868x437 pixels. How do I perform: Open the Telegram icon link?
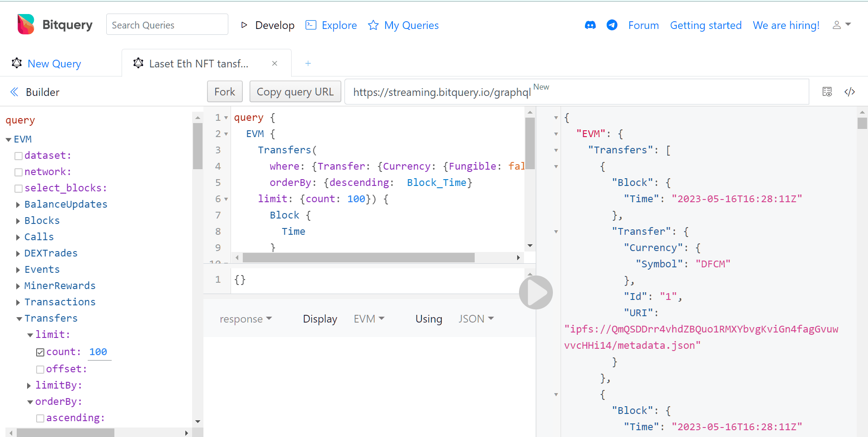click(x=612, y=25)
